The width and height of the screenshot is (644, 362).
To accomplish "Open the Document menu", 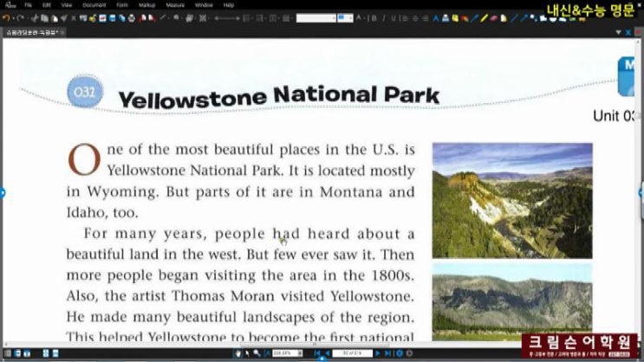I will (94, 5).
